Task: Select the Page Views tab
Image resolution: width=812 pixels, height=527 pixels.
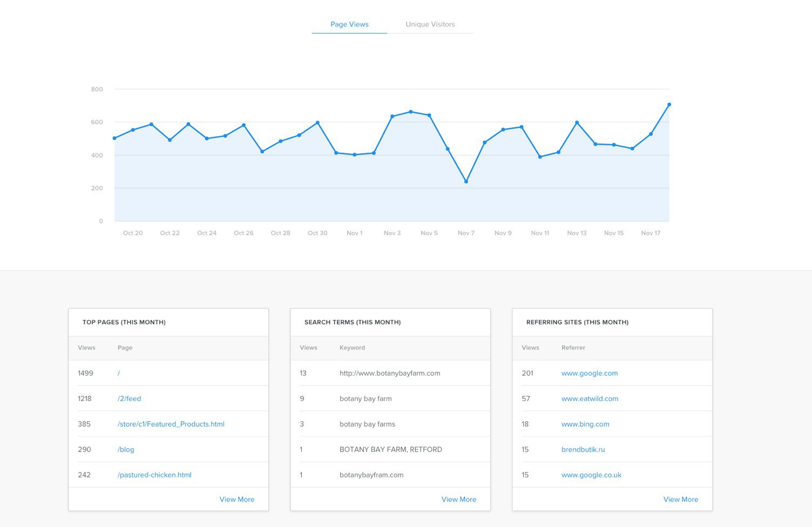Action: point(349,24)
